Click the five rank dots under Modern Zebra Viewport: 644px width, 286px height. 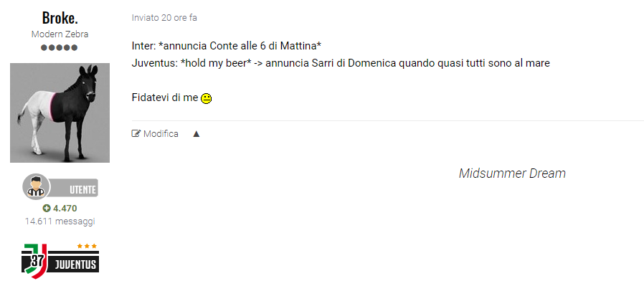click(x=59, y=47)
